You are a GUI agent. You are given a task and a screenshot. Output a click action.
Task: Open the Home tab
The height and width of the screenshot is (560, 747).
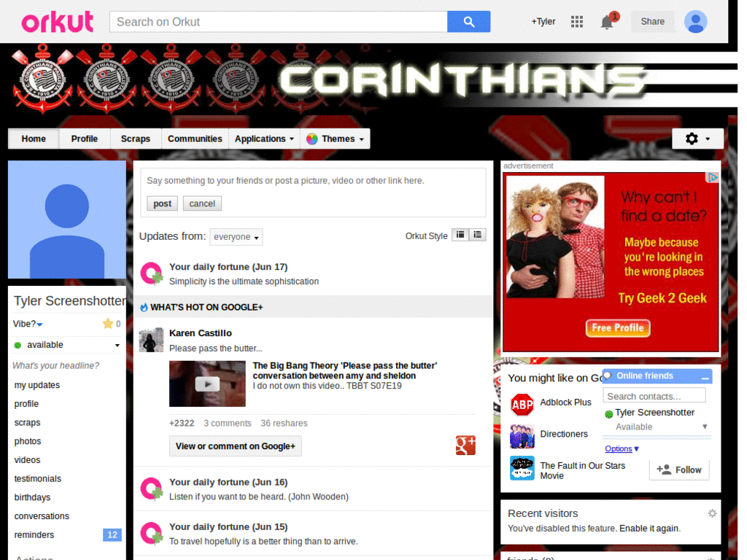coord(34,139)
